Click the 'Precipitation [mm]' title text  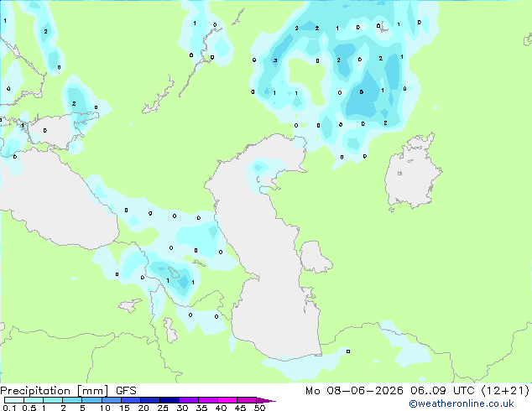tap(55, 391)
